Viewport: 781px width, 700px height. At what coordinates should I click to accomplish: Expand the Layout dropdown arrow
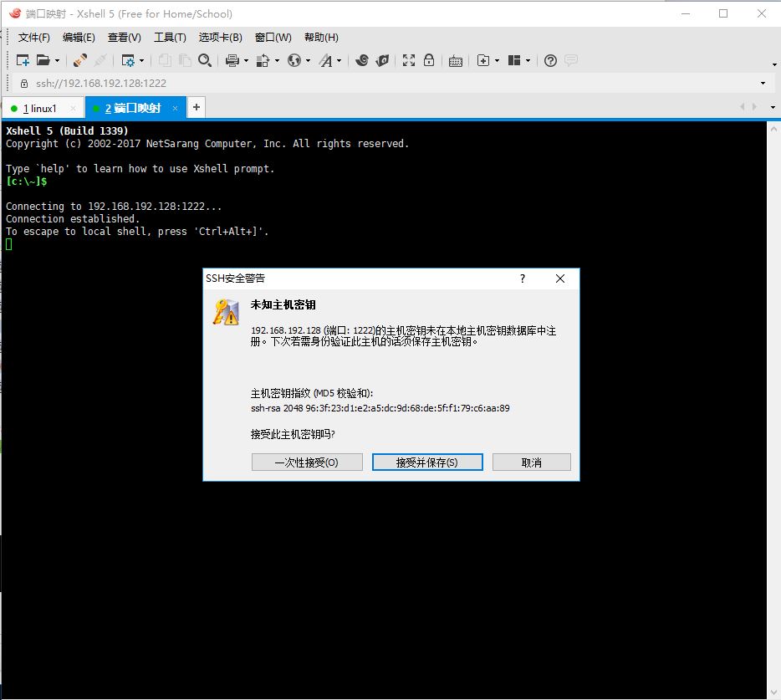click(528, 61)
